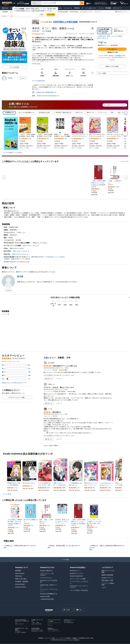Click the calendar icon for 2022/11/17

point(83,73)
